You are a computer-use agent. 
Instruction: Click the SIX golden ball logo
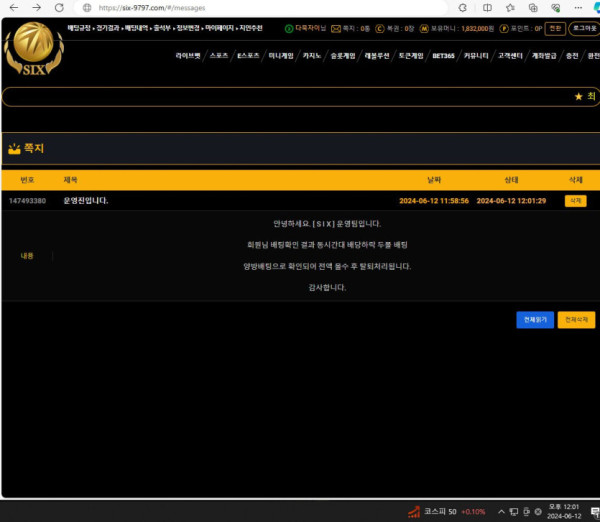click(x=34, y=48)
